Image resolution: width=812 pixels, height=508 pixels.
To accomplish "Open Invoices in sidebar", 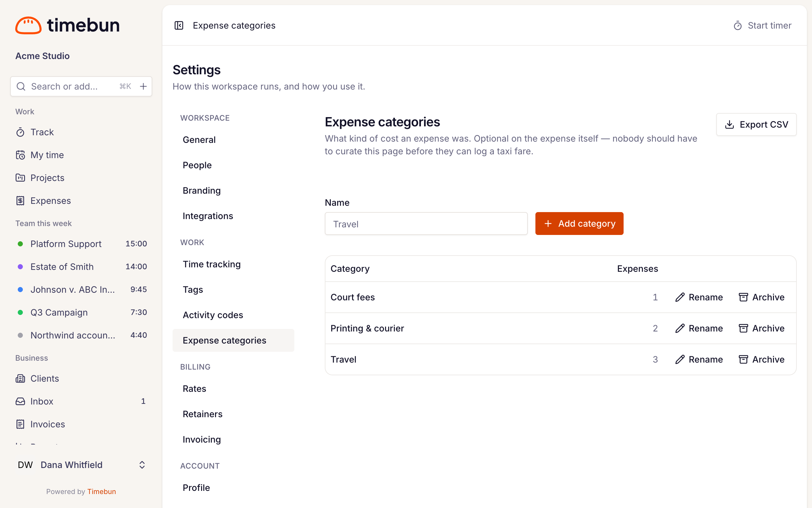I will (81, 424).
